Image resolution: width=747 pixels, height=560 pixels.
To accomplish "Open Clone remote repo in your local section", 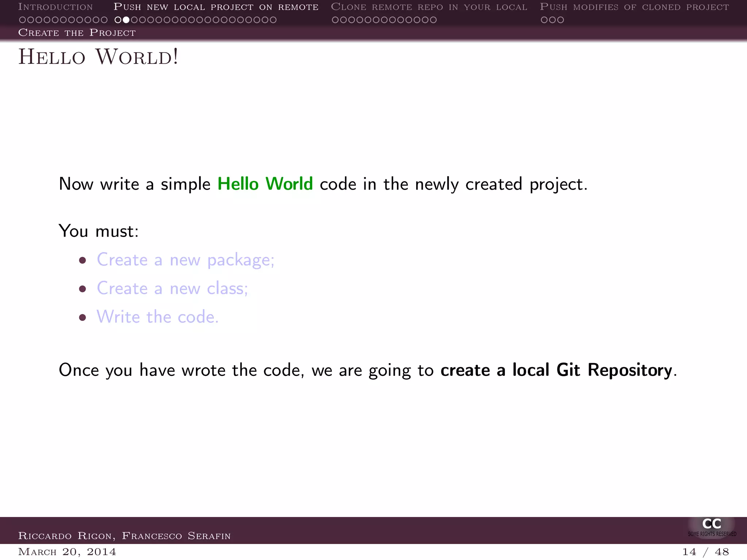I will tap(429, 7).
